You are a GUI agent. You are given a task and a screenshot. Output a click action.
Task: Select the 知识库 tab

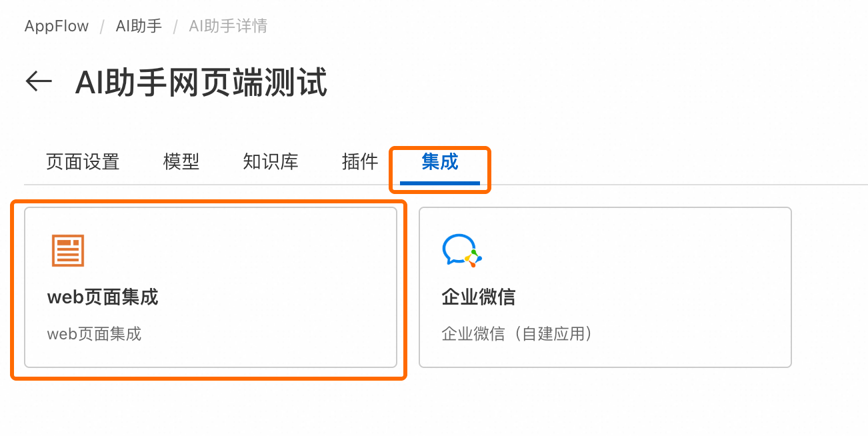pyautogui.click(x=271, y=161)
